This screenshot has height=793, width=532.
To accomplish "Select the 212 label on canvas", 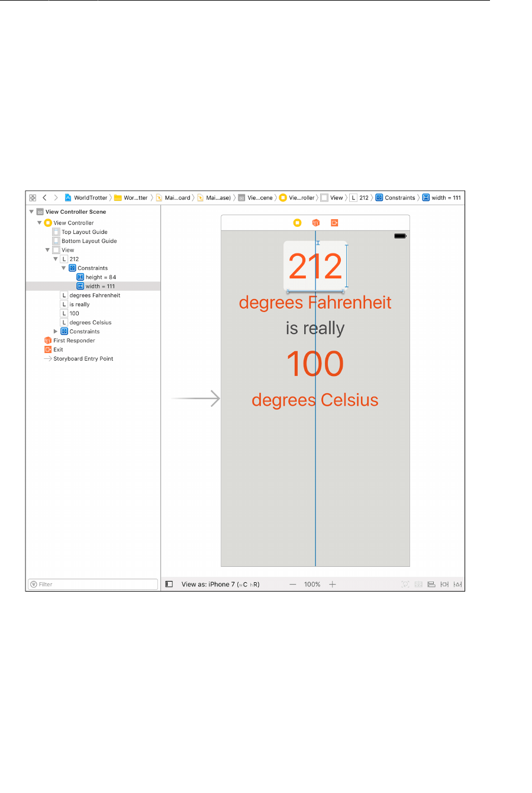I will tap(315, 266).
